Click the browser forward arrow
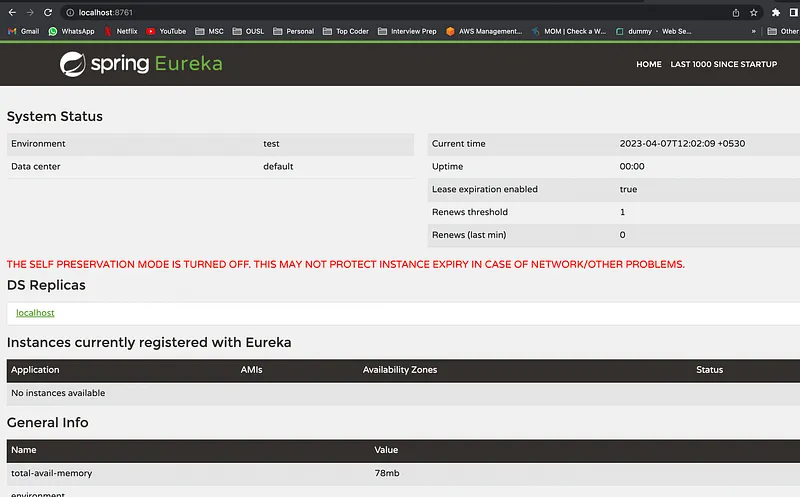Image resolution: width=800 pixels, height=497 pixels. tap(30, 12)
